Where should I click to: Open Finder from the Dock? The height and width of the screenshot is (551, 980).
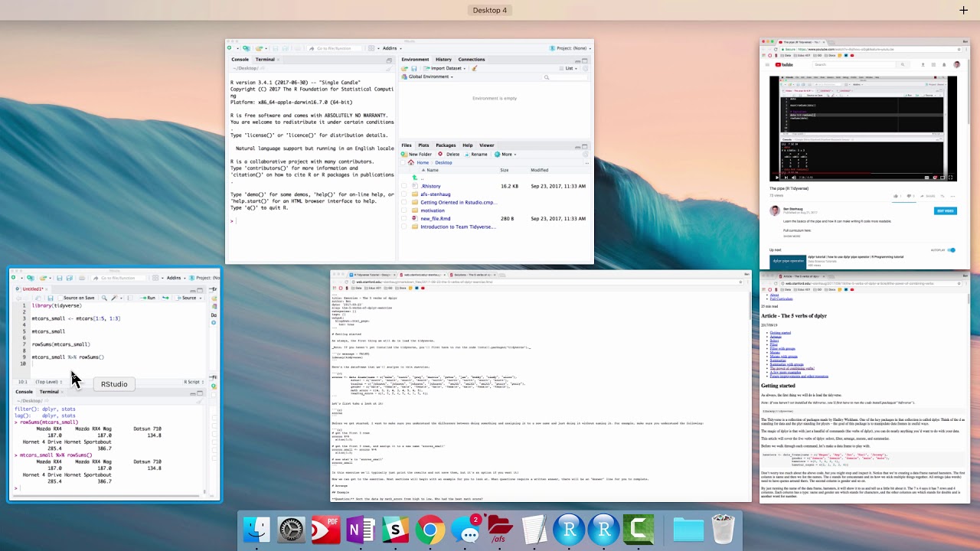(x=256, y=530)
